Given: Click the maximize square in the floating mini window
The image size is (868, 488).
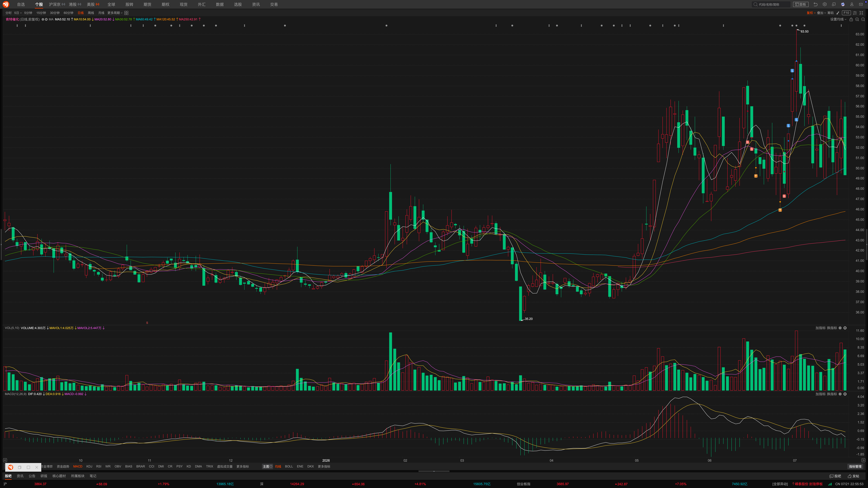Looking at the screenshot, I should click(x=28, y=467).
